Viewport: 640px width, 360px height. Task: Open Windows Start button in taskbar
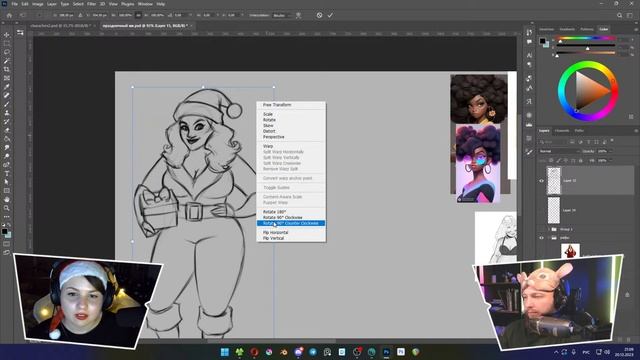click(224, 352)
